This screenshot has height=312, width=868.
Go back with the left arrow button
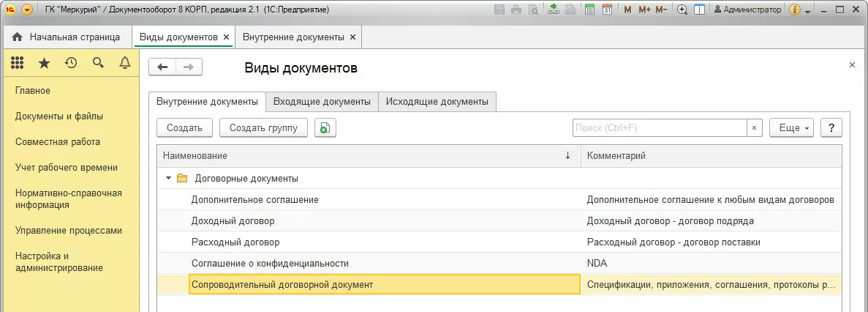pos(162,67)
